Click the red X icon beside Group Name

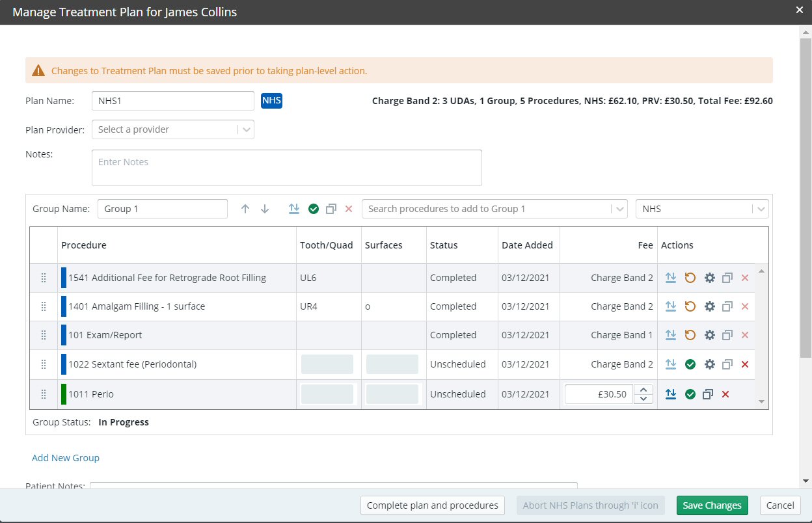click(349, 209)
